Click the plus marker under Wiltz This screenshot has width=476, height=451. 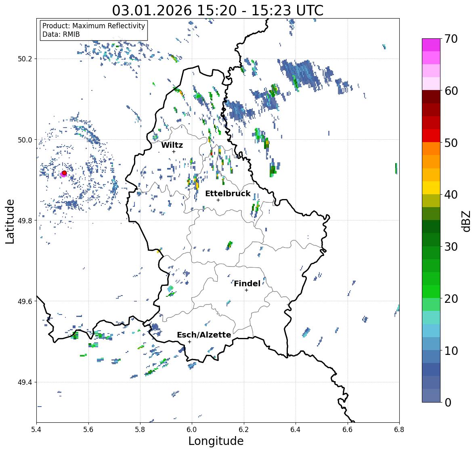point(174,151)
